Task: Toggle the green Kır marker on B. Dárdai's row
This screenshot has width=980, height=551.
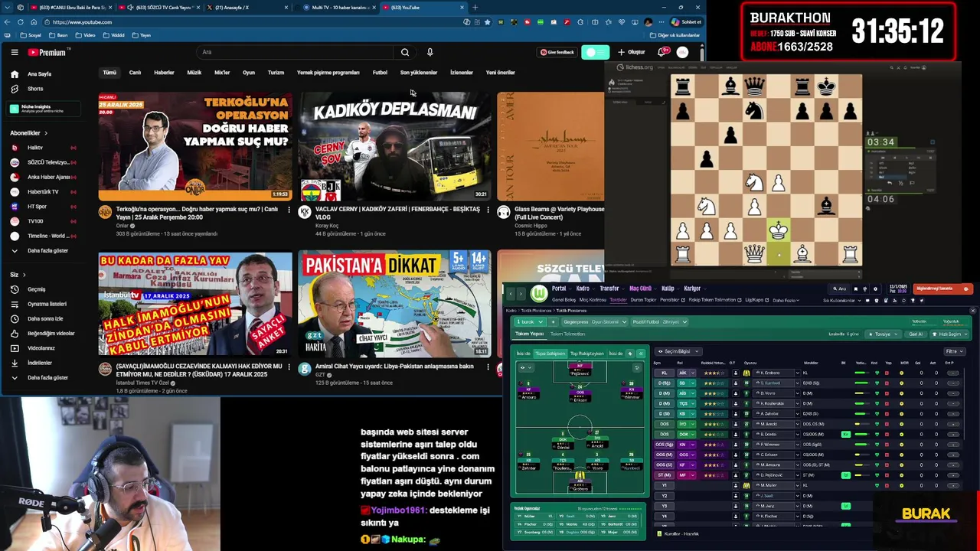Action: (x=846, y=434)
